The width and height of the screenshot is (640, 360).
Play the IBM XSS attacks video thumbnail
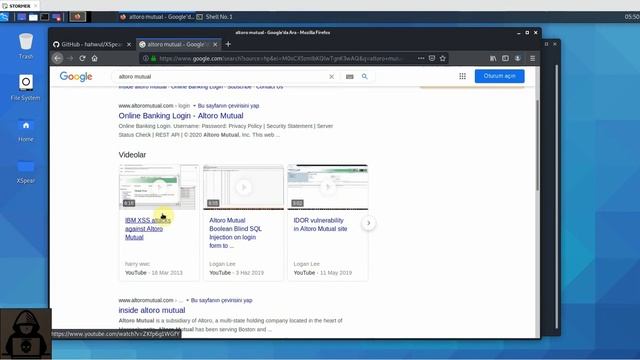point(159,187)
